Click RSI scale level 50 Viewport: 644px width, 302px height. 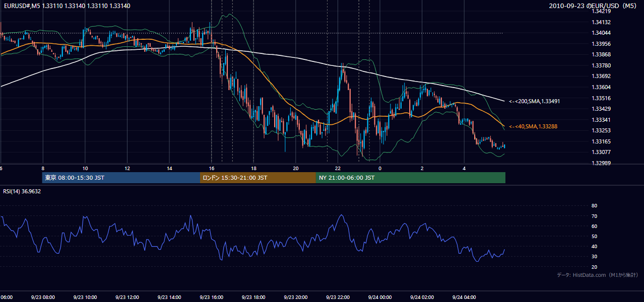(594, 236)
